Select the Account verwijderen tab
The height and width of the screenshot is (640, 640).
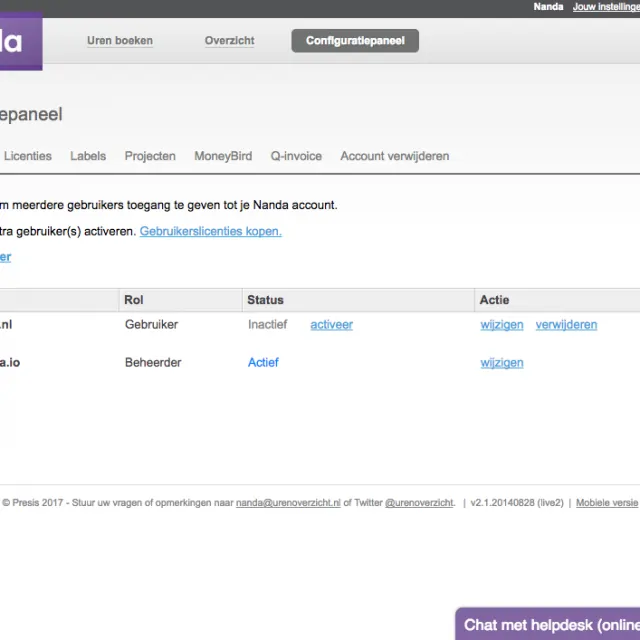(x=395, y=156)
